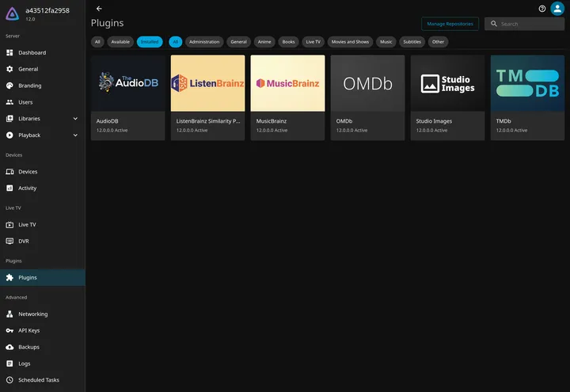The height and width of the screenshot is (392, 570).
Task: Click the server name a43512fa2958
Action: 47,10
